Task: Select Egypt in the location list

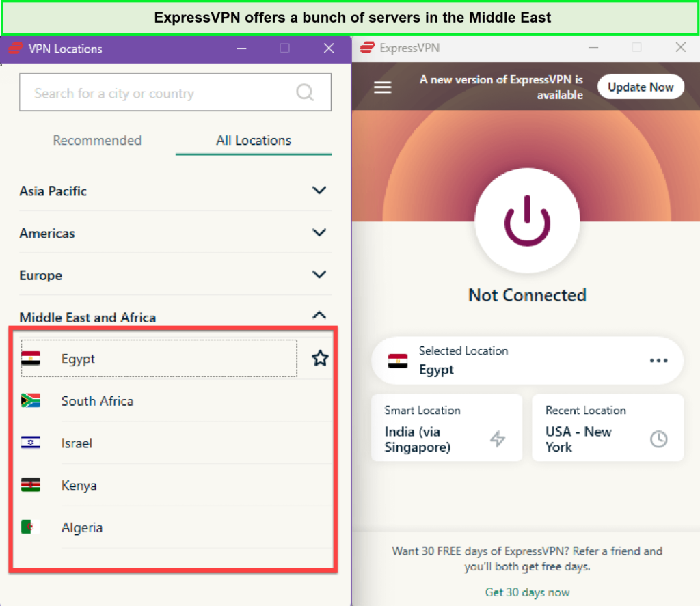Action: [159, 358]
